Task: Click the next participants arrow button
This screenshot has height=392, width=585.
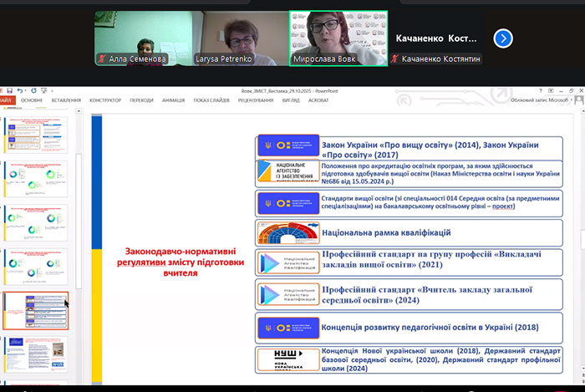Action: coord(502,38)
